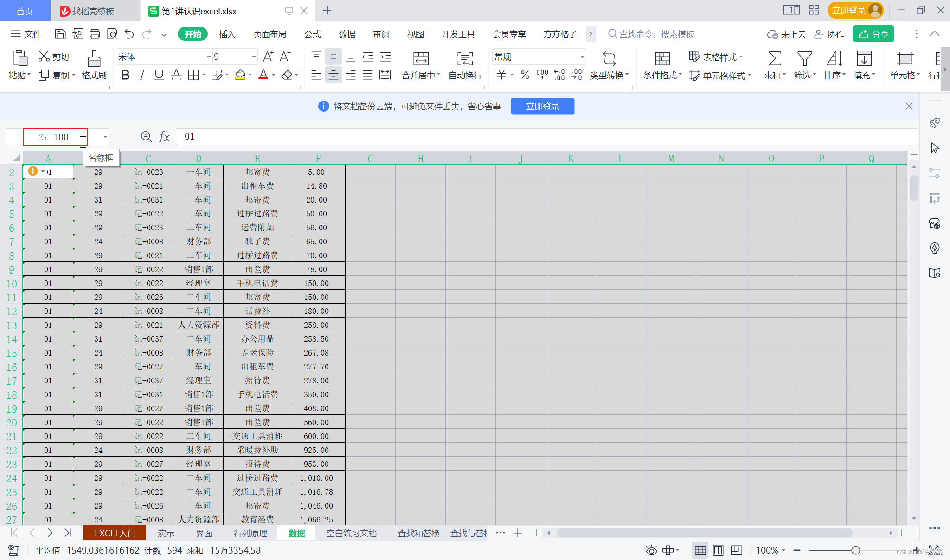The image size is (950, 560).
Task: Click the error warning icon in cell A2
Action: [33, 171]
